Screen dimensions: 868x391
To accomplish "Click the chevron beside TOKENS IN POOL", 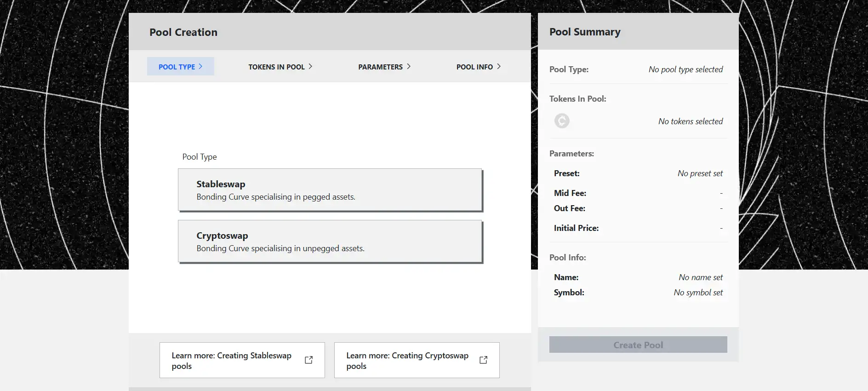I will pos(310,67).
